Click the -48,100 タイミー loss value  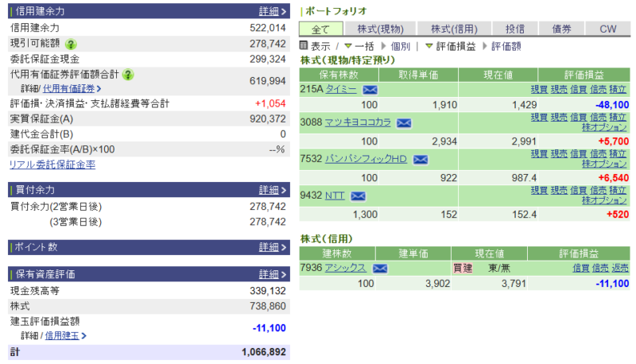612,105
